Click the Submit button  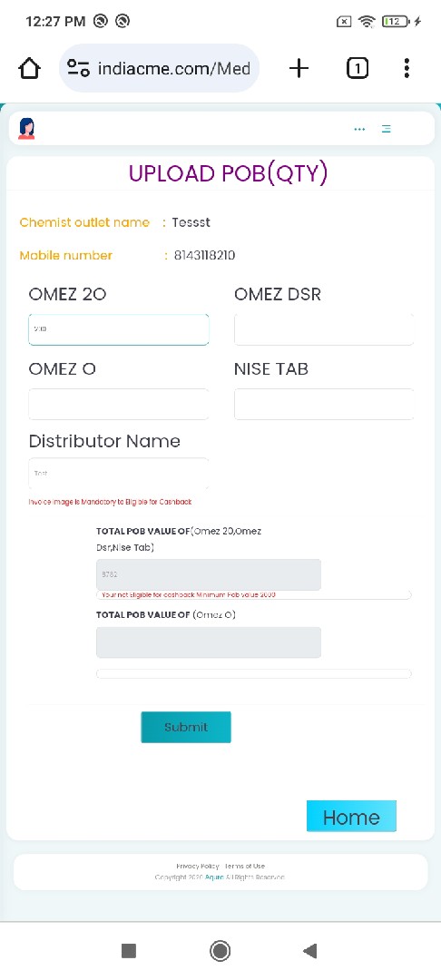pyautogui.click(x=186, y=727)
